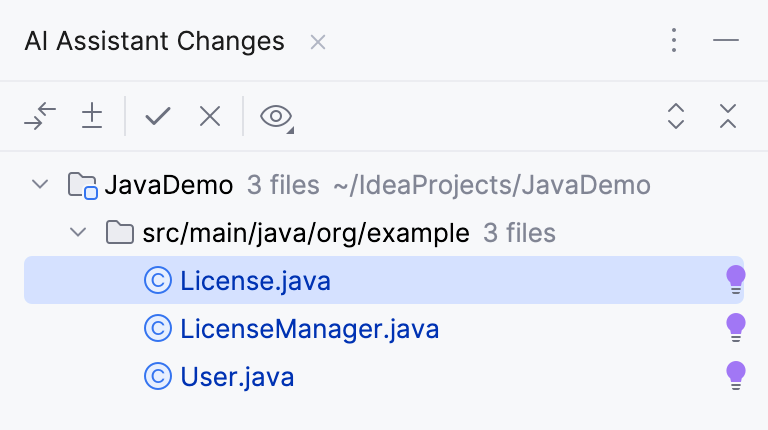
Task: Select the AI Assistant Changes tab
Action: (154, 42)
